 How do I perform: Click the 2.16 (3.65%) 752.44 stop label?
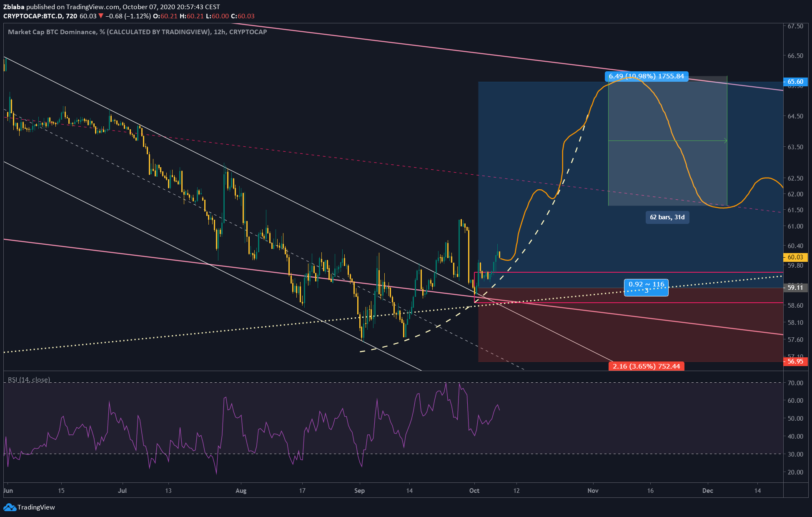click(x=646, y=366)
